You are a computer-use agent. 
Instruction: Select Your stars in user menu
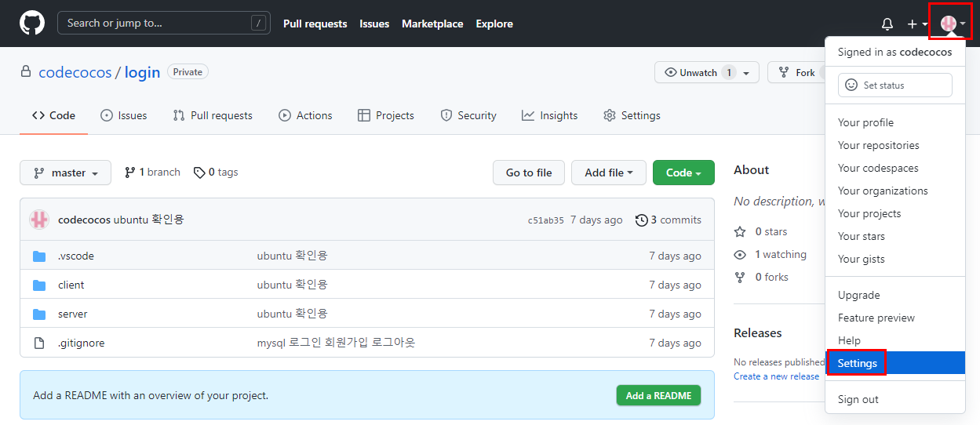(x=895, y=236)
